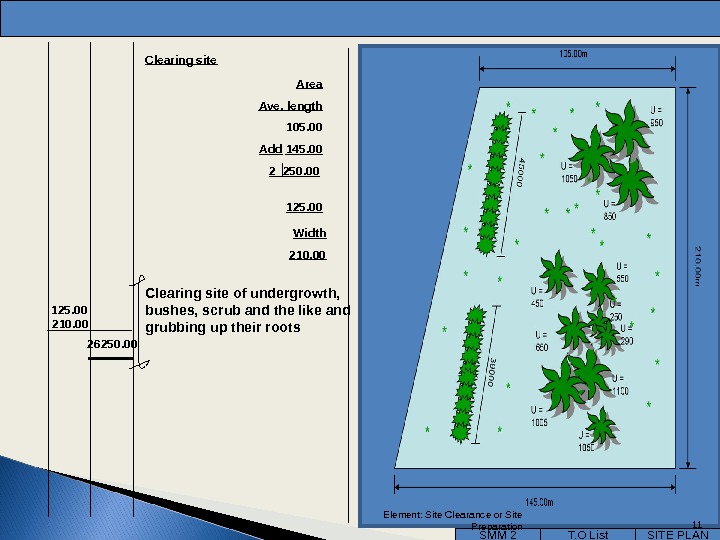Click the palm tree next to U = 850
The image size is (720, 540).
[632, 184]
